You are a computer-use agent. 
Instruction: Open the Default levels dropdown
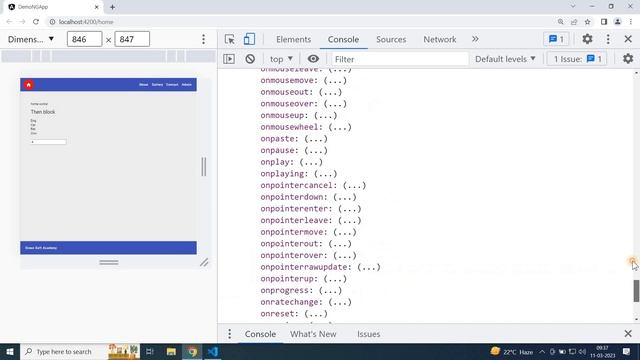click(505, 59)
